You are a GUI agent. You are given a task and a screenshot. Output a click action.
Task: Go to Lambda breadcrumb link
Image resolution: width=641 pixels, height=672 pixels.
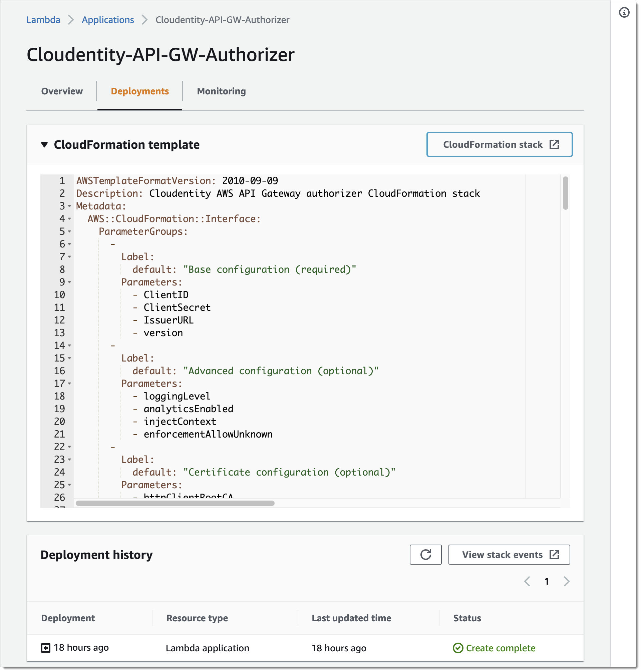[x=43, y=20]
